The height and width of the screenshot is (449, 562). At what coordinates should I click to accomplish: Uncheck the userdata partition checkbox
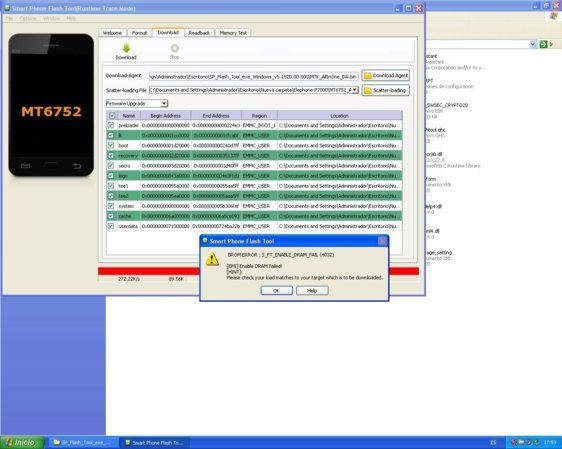click(x=111, y=226)
